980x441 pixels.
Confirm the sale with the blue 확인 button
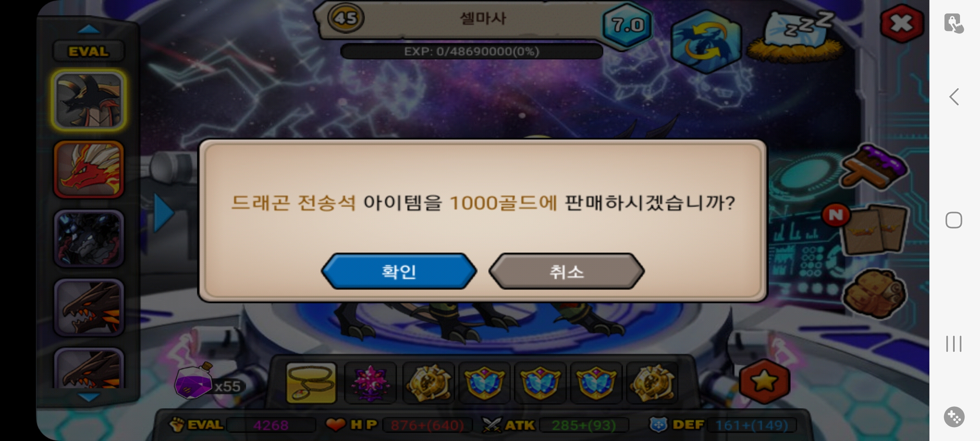pyautogui.click(x=399, y=271)
